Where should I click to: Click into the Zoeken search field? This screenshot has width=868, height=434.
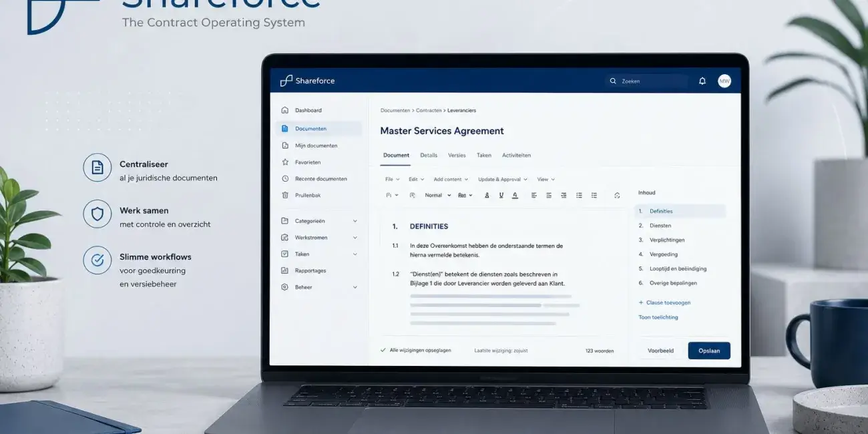pos(646,81)
